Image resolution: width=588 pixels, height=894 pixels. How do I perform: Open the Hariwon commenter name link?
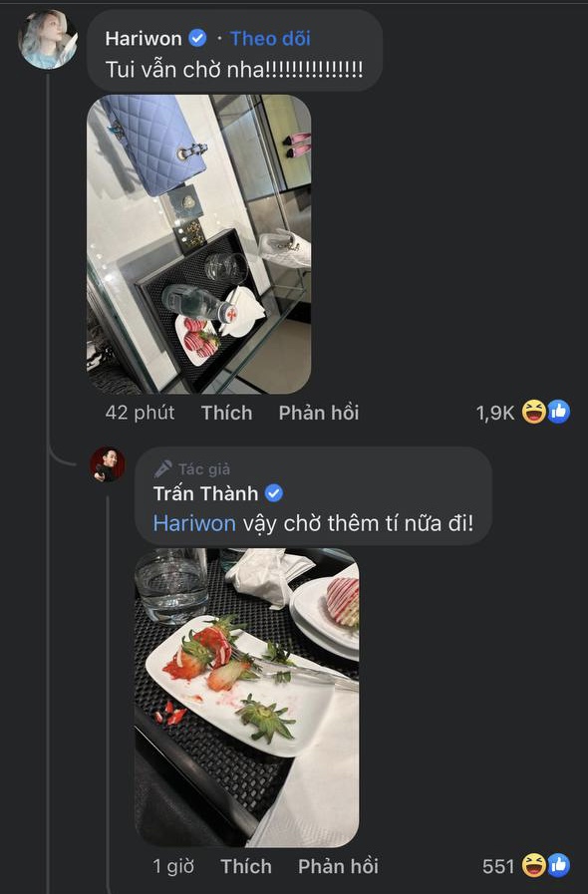tap(144, 38)
